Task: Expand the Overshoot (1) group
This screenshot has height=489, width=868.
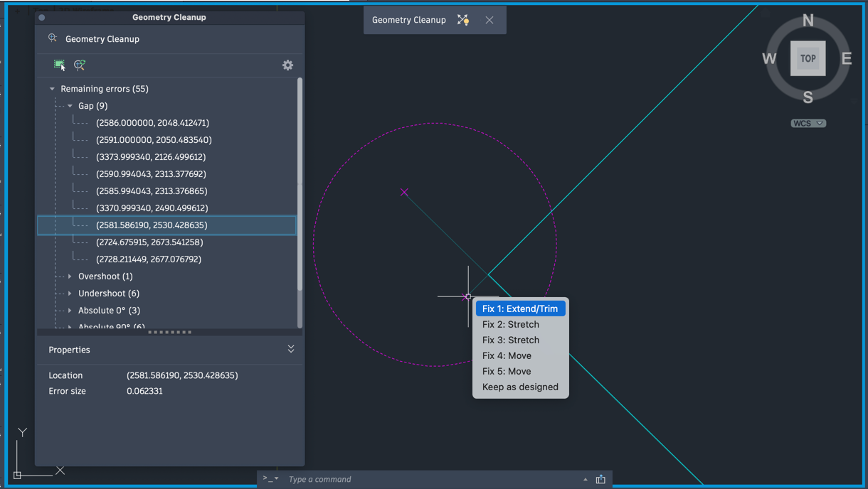Action: pos(70,276)
